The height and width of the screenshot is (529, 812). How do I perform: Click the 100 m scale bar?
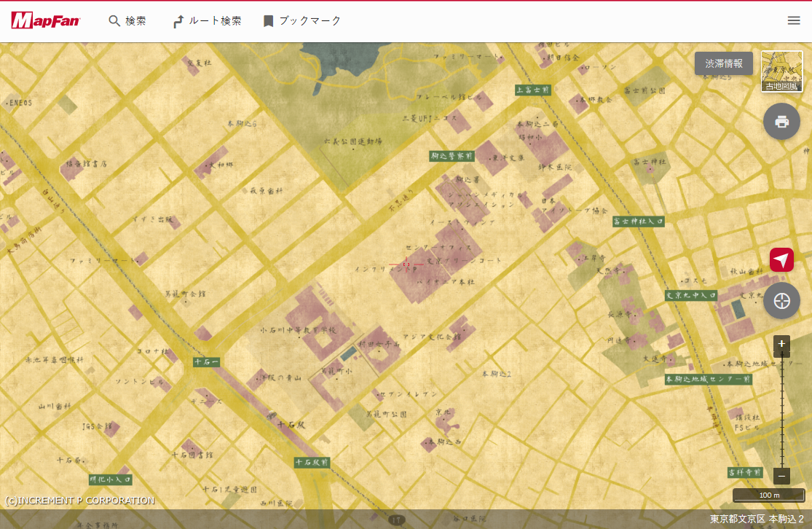[x=769, y=495]
